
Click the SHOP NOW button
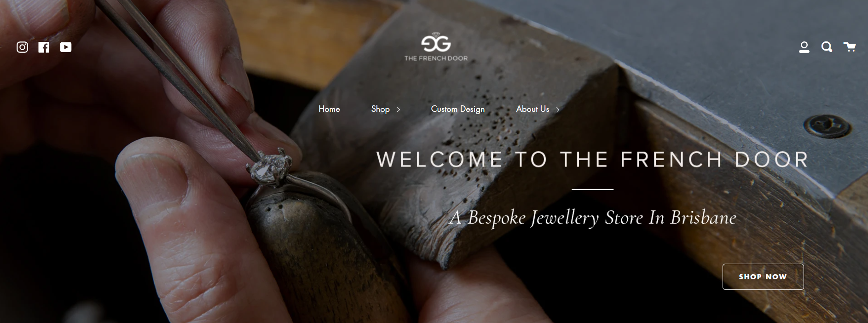pyautogui.click(x=763, y=277)
